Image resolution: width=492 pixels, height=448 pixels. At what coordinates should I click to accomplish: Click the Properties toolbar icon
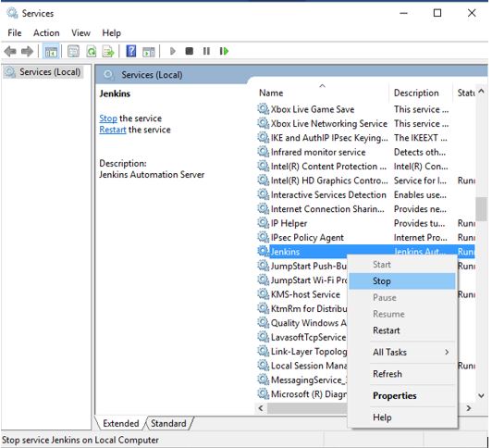click(73, 51)
